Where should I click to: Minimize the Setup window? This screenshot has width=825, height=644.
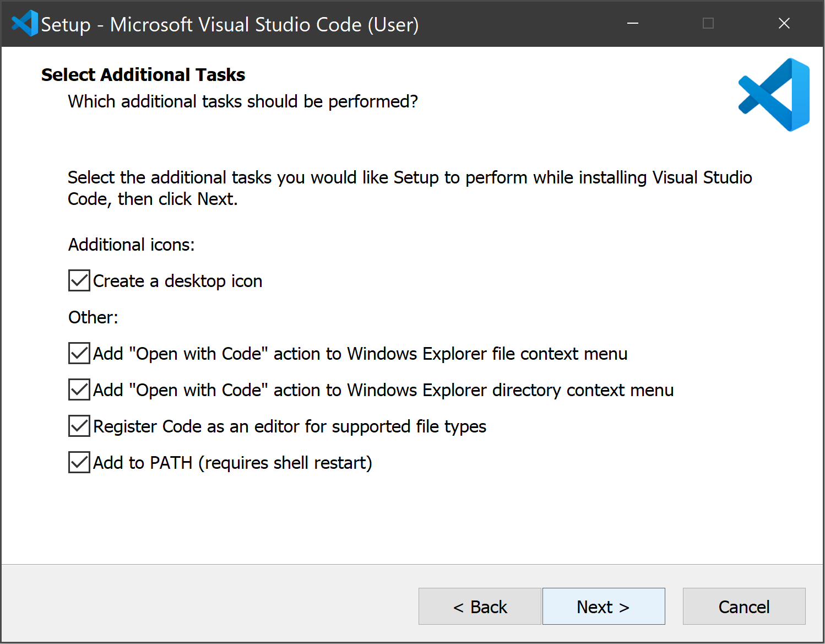click(x=633, y=24)
